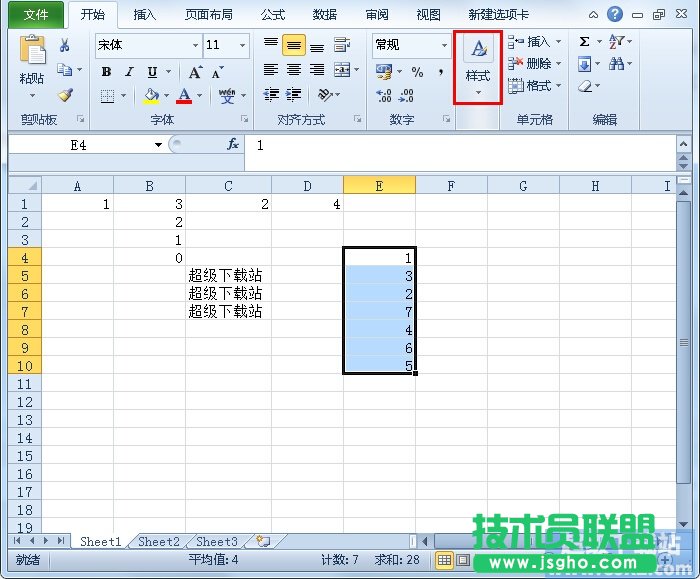Click 插入 insert cells button
700x579 pixels.
(534, 42)
